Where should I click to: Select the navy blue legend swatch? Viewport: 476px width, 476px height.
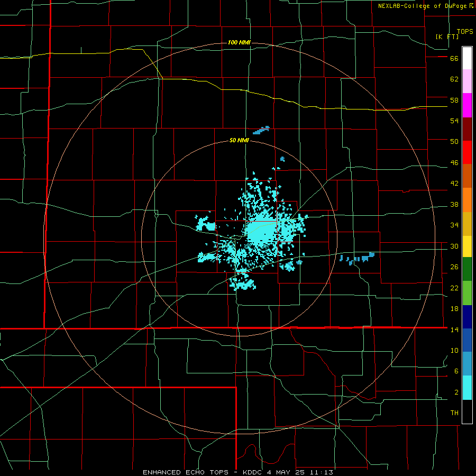point(467,317)
